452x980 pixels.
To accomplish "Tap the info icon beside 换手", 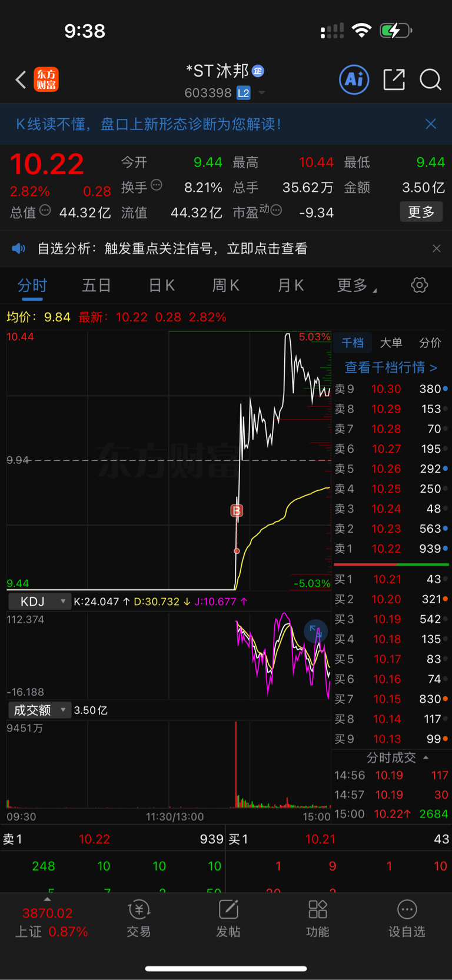I will pos(157,185).
